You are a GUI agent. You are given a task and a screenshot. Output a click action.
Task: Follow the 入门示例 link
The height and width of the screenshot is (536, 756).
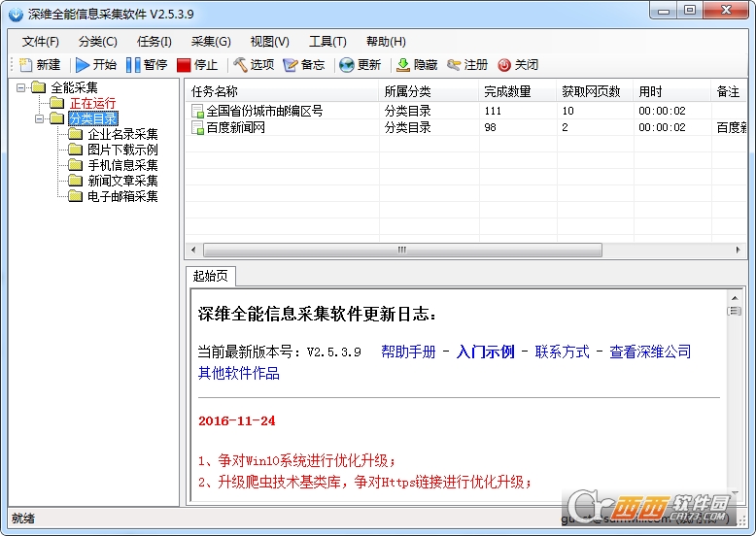(x=485, y=352)
